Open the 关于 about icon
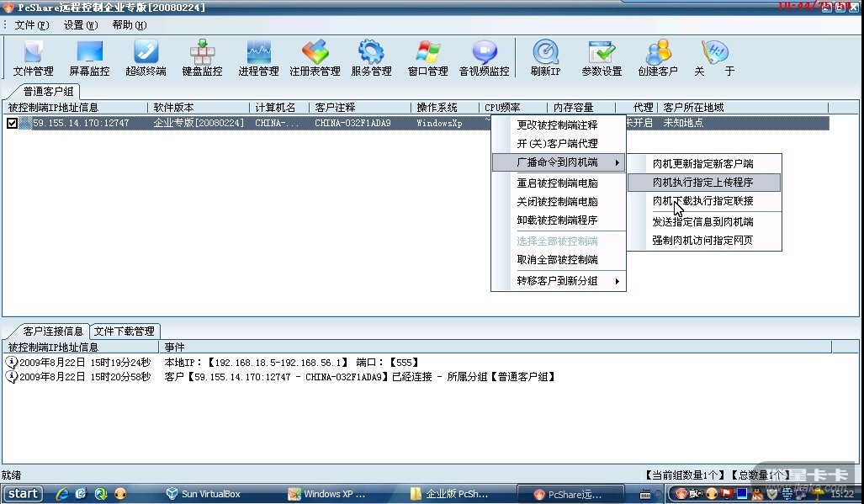Image resolution: width=864 pixels, height=504 pixels. pyautogui.click(x=715, y=58)
